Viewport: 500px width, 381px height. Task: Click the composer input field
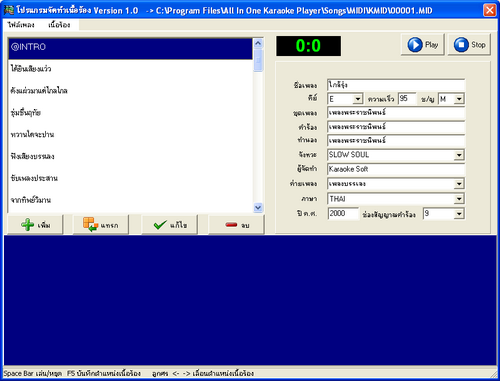(x=396, y=141)
